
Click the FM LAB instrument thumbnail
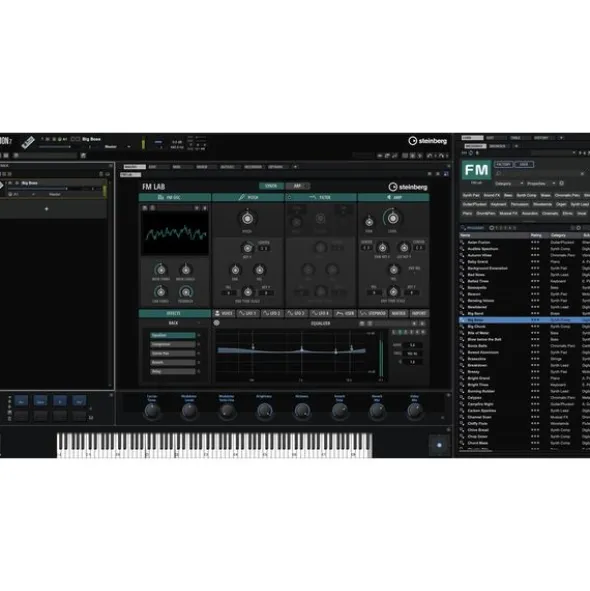point(477,170)
